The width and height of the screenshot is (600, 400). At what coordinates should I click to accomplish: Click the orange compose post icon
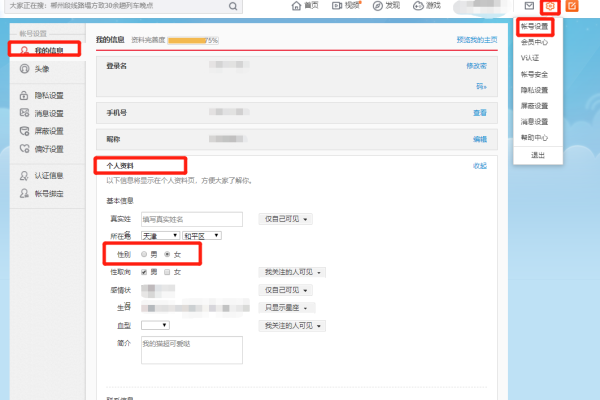(x=572, y=6)
